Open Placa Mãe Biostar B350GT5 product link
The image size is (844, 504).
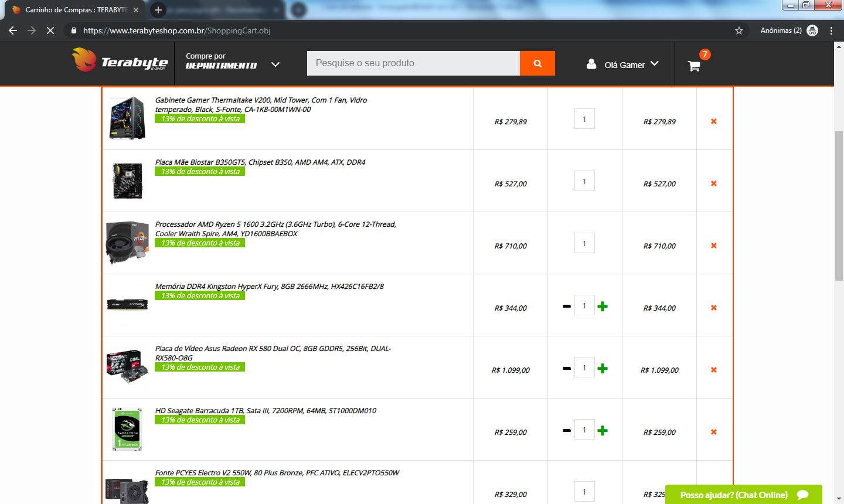[260, 162]
